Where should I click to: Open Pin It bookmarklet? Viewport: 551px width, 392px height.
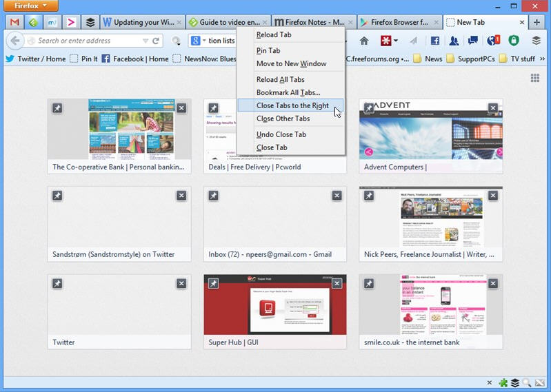[x=83, y=59]
